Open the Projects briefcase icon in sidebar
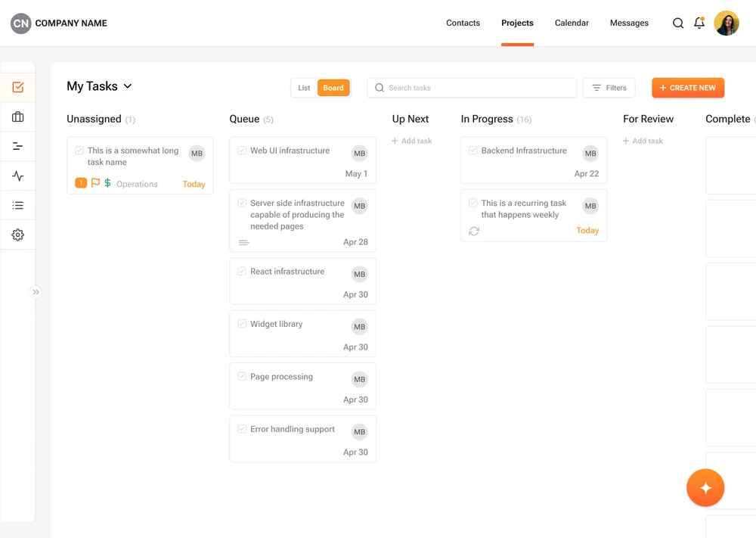Image resolution: width=756 pixels, height=538 pixels. coord(18,117)
